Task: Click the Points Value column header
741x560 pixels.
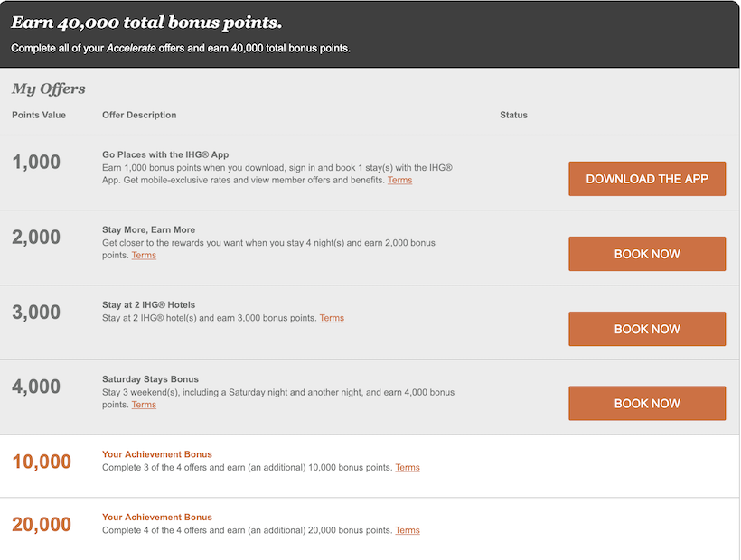Action: pos(39,115)
